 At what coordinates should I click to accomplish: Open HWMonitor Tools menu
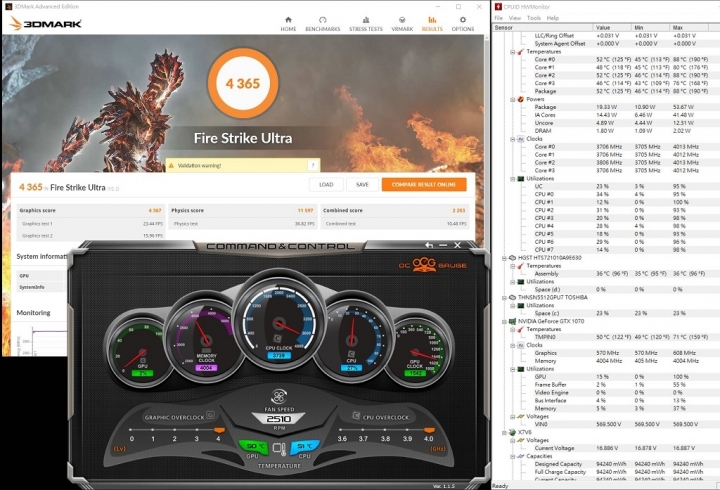coord(534,18)
